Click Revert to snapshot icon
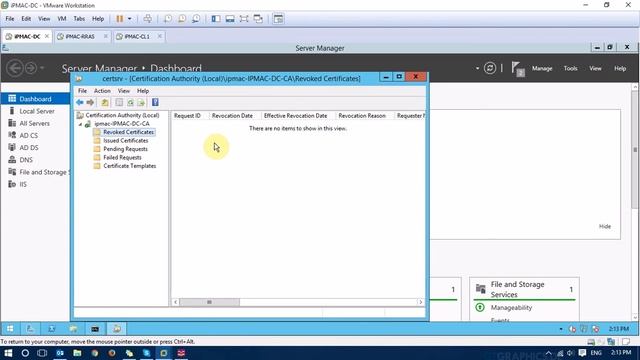The image size is (640, 360). [182, 19]
